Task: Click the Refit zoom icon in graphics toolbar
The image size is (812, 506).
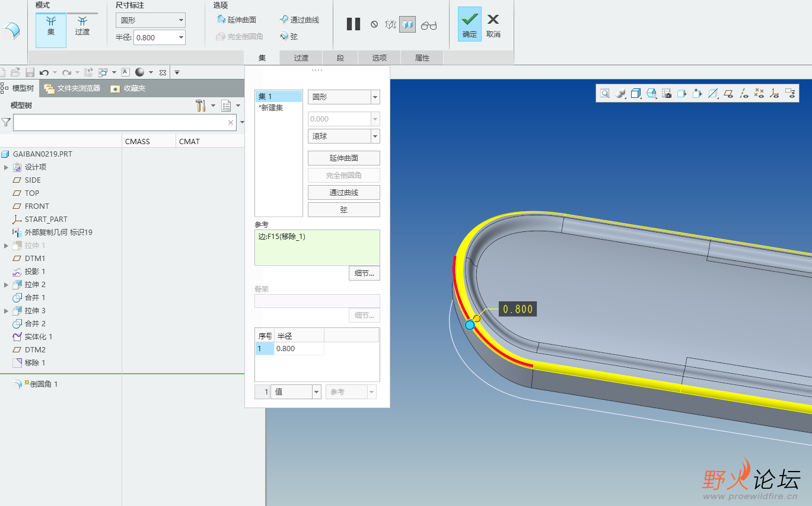Action: (x=605, y=93)
